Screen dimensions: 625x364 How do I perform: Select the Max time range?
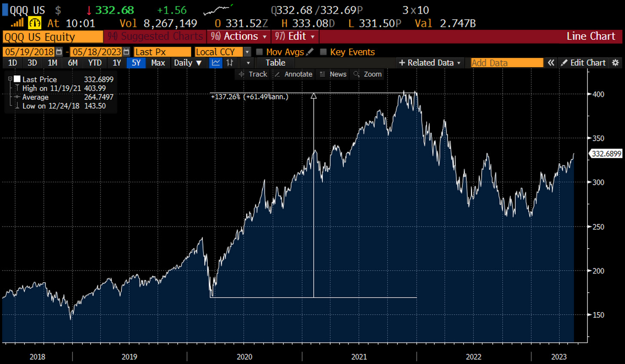[x=158, y=63]
